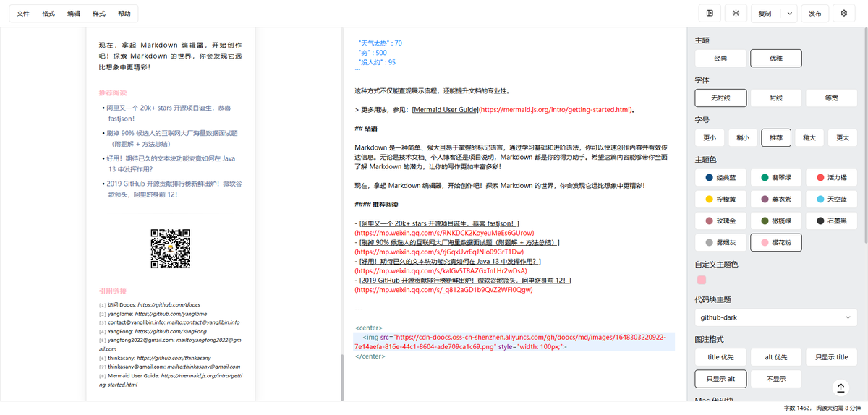Open the settings gear in top bar
This screenshot has height=415, width=868.
[844, 13]
